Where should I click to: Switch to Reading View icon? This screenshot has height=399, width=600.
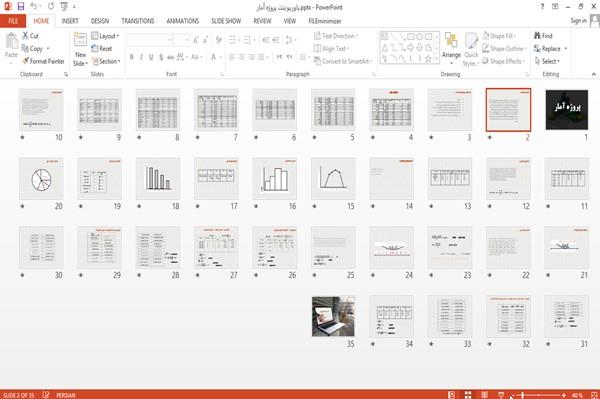484,395
